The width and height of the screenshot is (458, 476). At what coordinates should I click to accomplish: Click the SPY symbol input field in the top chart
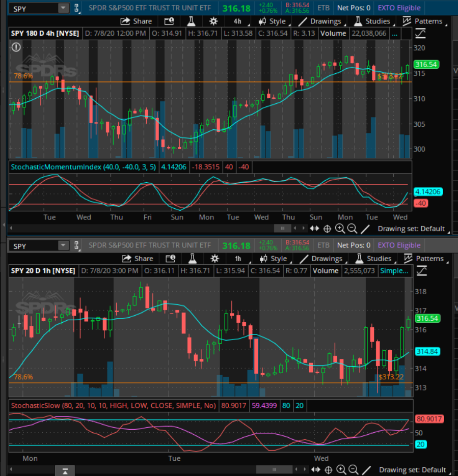coord(34,9)
